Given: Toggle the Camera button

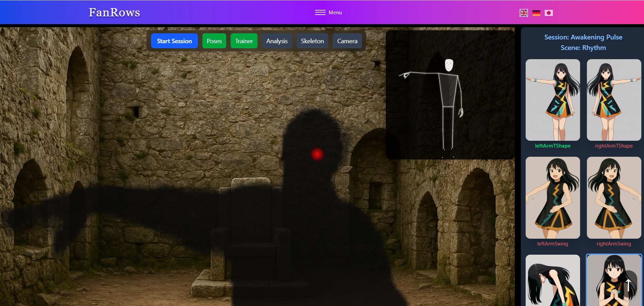Looking at the screenshot, I should click(347, 41).
